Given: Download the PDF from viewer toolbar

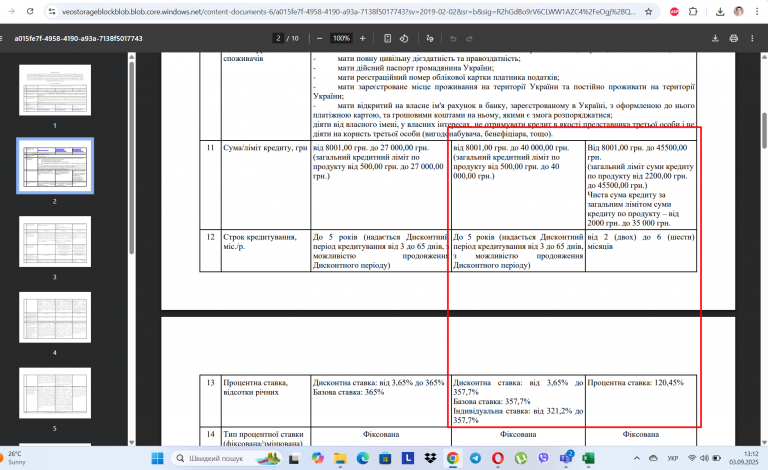Looking at the screenshot, I should [x=715, y=38].
